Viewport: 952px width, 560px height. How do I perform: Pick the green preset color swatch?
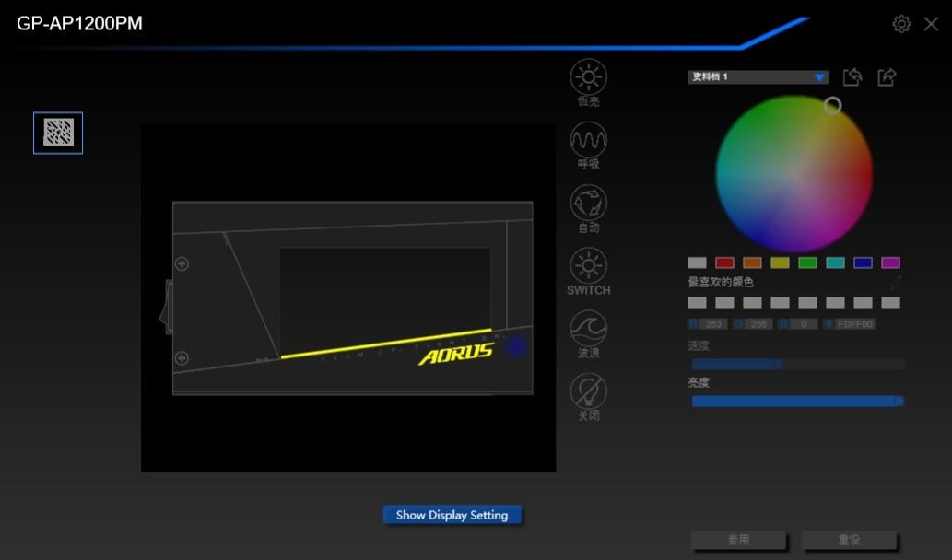tap(807, 262)
